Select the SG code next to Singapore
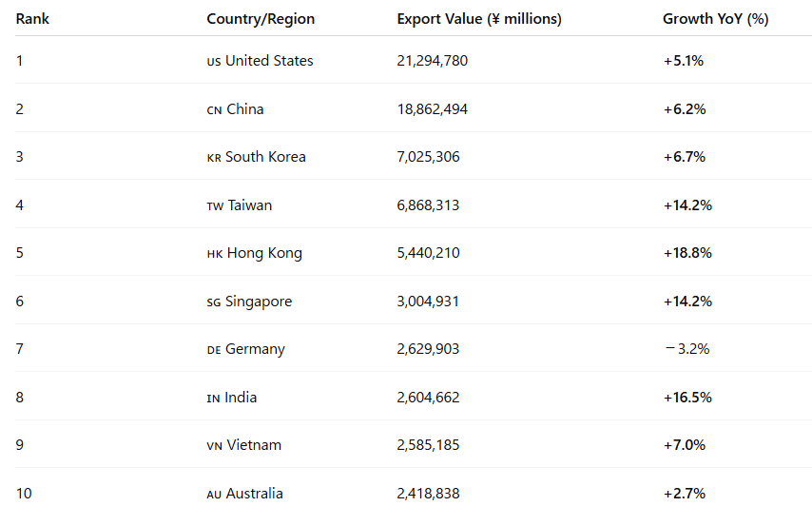The width and height of the screenshot is (812, 526). pos(214,302)
